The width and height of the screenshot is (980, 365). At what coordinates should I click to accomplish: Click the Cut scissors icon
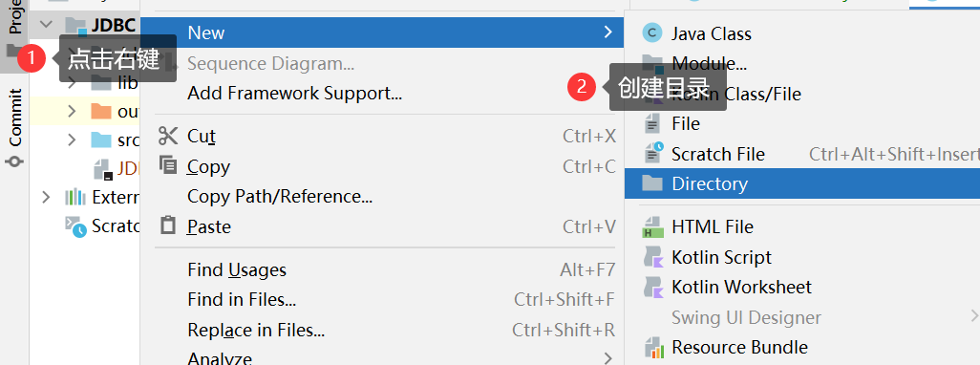point(168,136)
